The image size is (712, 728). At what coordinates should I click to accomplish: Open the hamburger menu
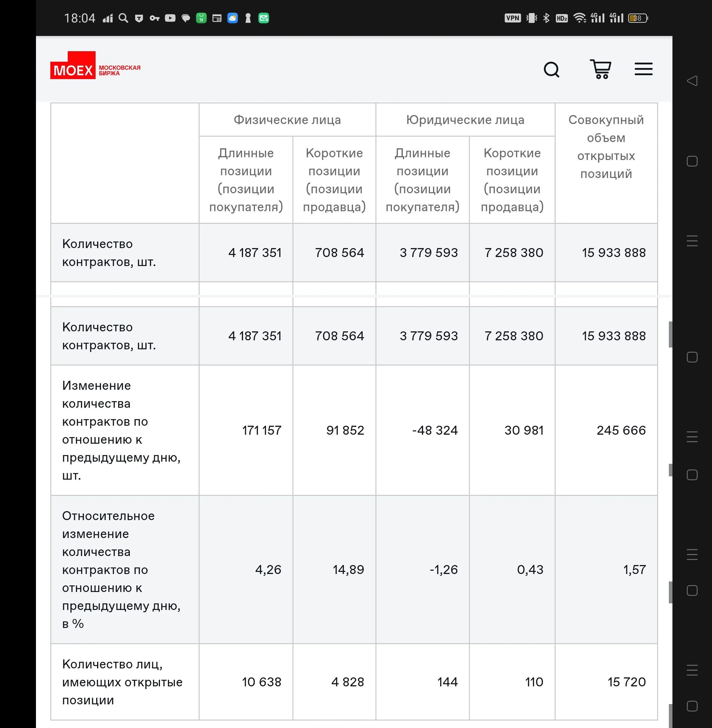pyautogui.click(x=643, y=69)
